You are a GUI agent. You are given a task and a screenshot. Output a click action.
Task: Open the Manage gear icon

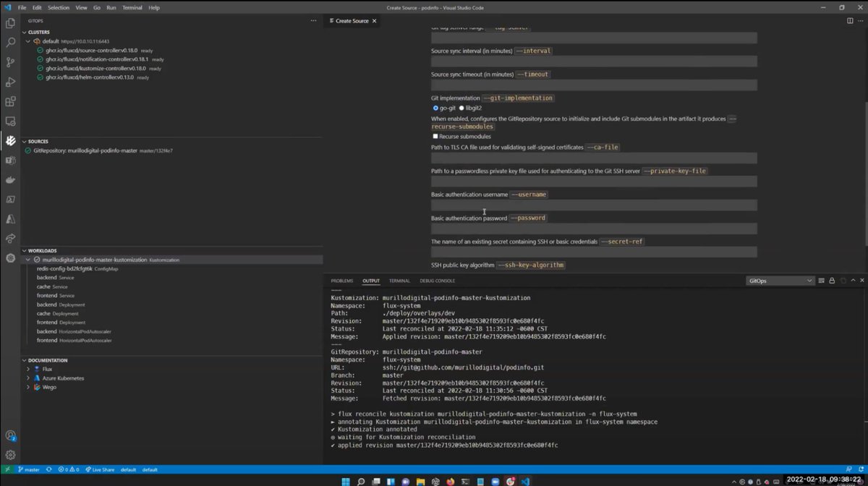(10, 455)
